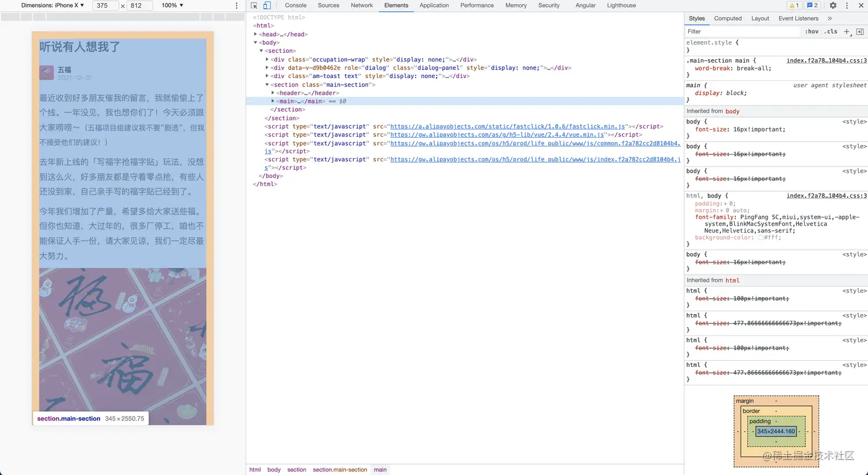This screenshot has height=475, width=868.
Task: Select body in the breadcrumb bar
Action: (x=274, y=470)
